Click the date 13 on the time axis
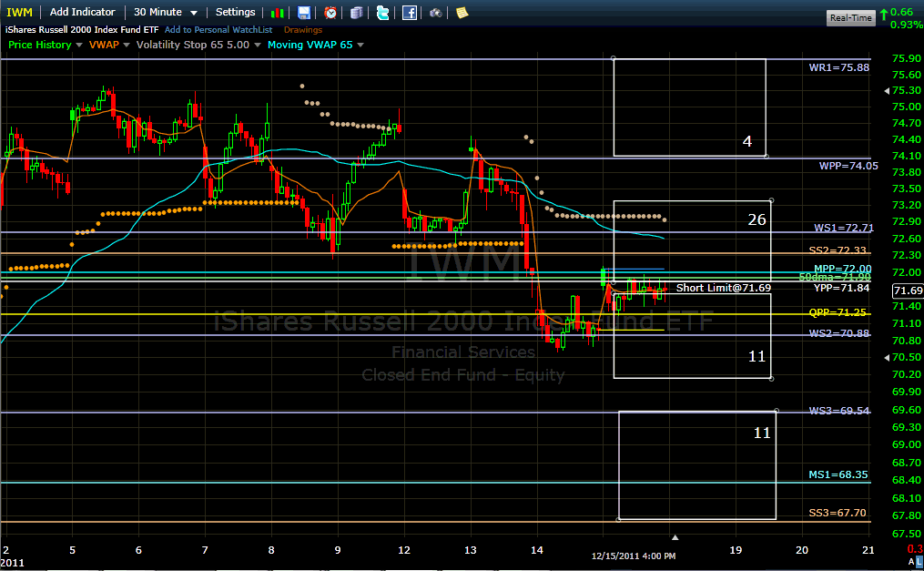924x571 pixels. 471,550
